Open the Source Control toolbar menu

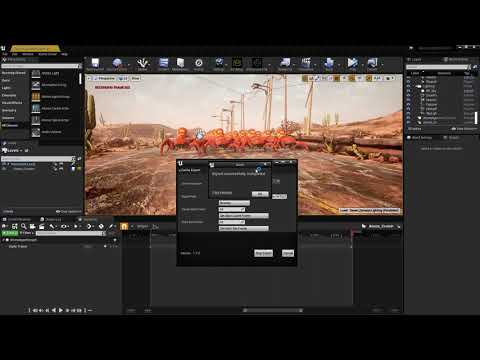pyautogui.click(x=117, y=64)
